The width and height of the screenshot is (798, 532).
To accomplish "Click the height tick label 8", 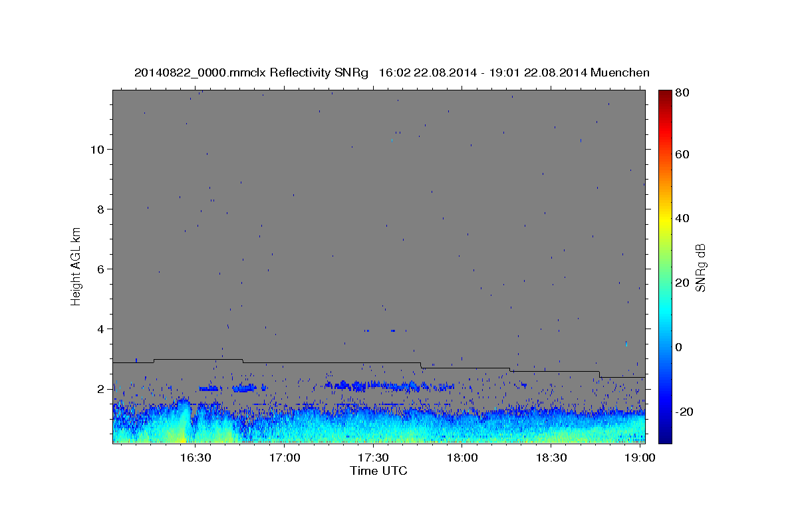I will (x=101, y=209).
